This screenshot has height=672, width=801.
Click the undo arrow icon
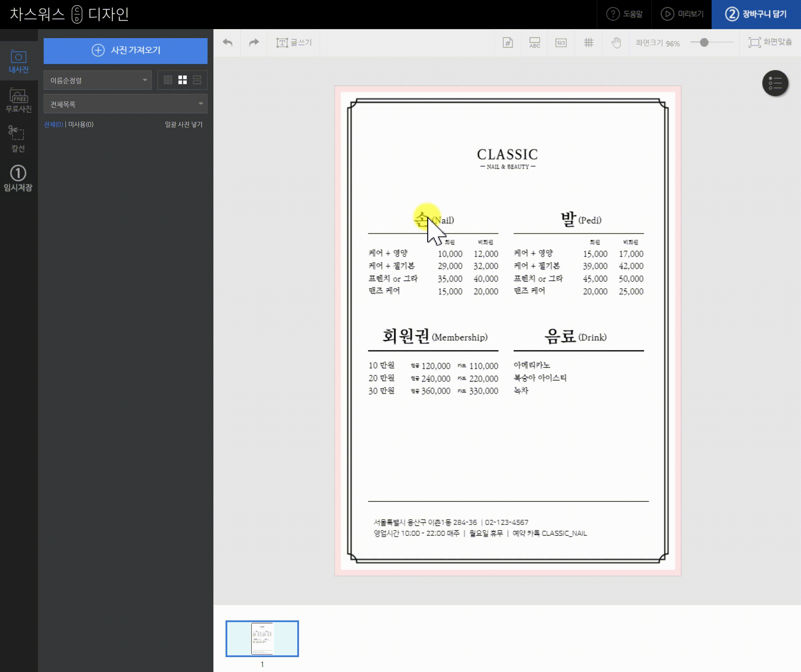click(x=228, y=42)
